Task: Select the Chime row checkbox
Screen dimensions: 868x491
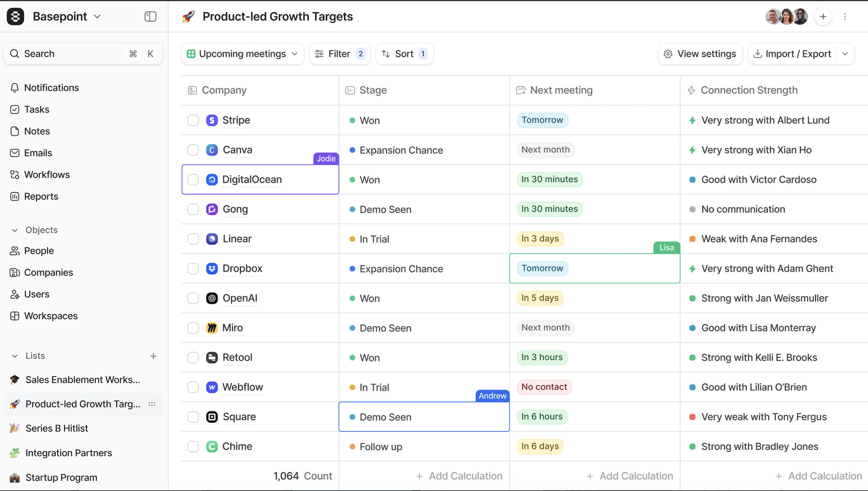Action: coord(193,446)
